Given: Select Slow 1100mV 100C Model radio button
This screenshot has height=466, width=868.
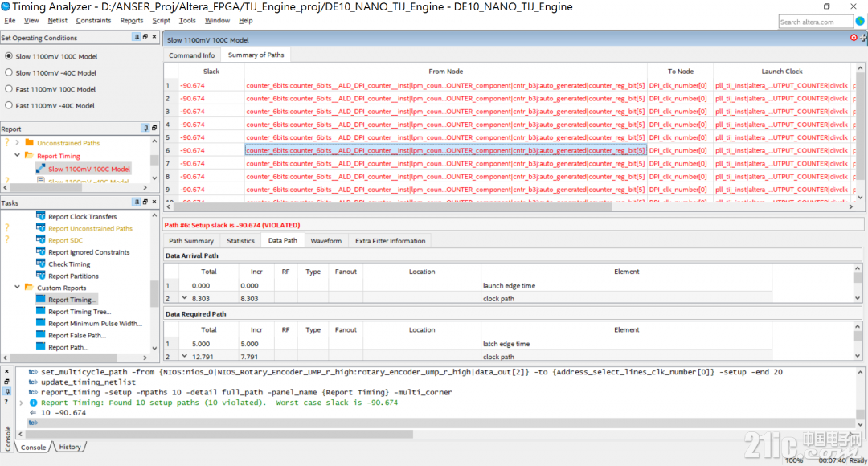Looking at the screenshot, I should point(9,56).
